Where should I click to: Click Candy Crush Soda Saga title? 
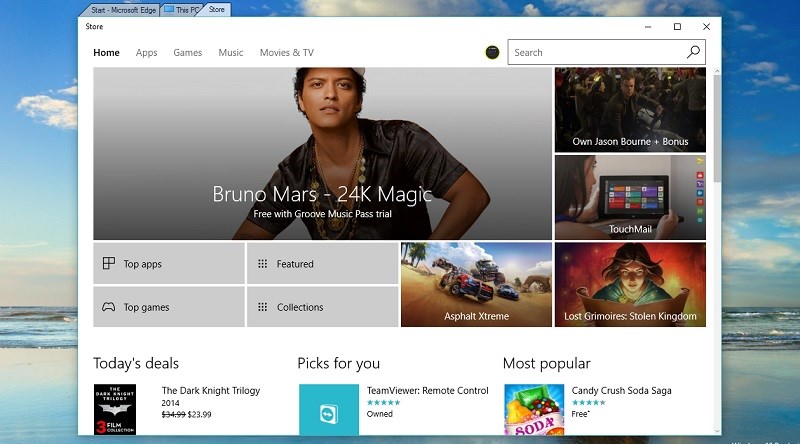pos(621,390)
